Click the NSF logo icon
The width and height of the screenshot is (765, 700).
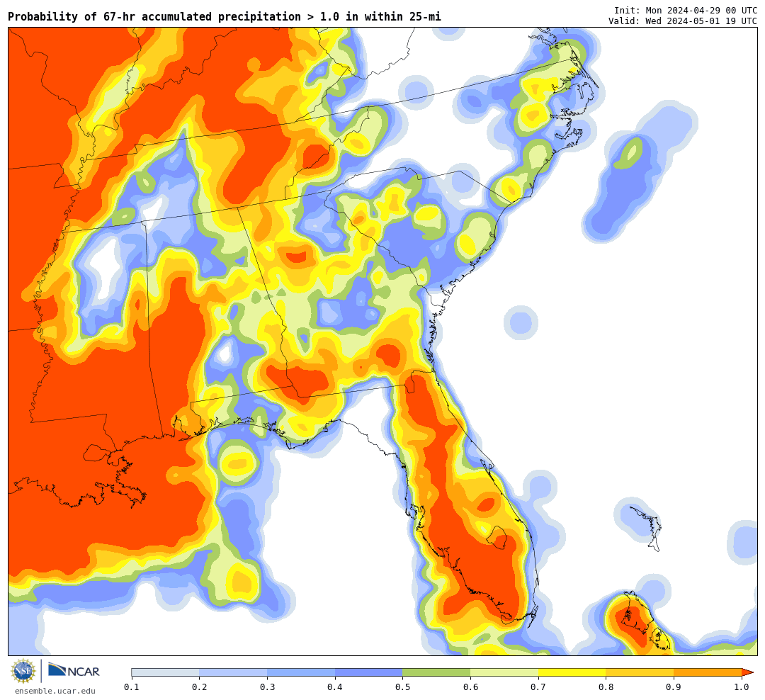pos(23,671)
